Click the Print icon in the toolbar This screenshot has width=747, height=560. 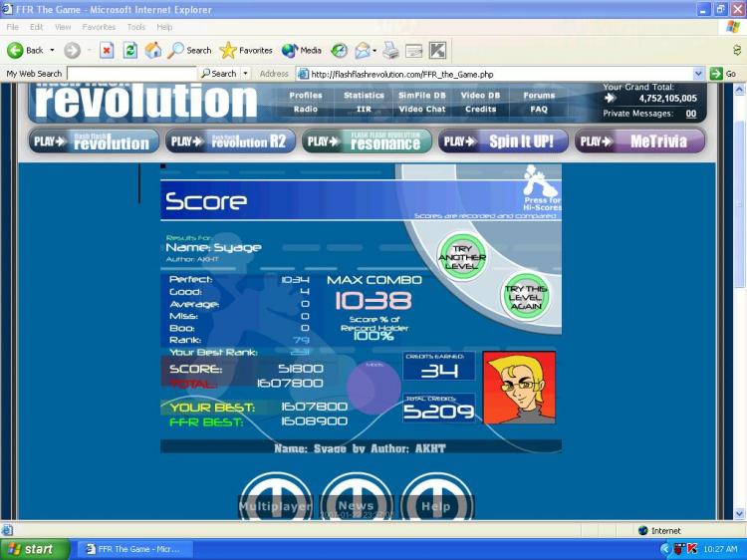tap(390, 50)
